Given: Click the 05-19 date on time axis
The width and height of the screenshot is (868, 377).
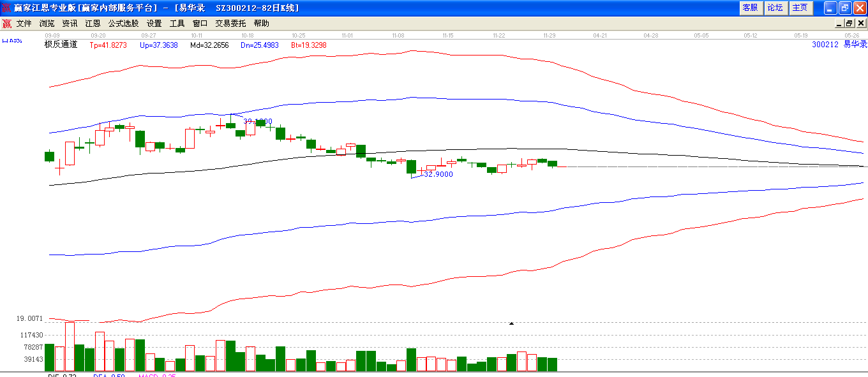Looking at the screenshot, I should point(801,36).
